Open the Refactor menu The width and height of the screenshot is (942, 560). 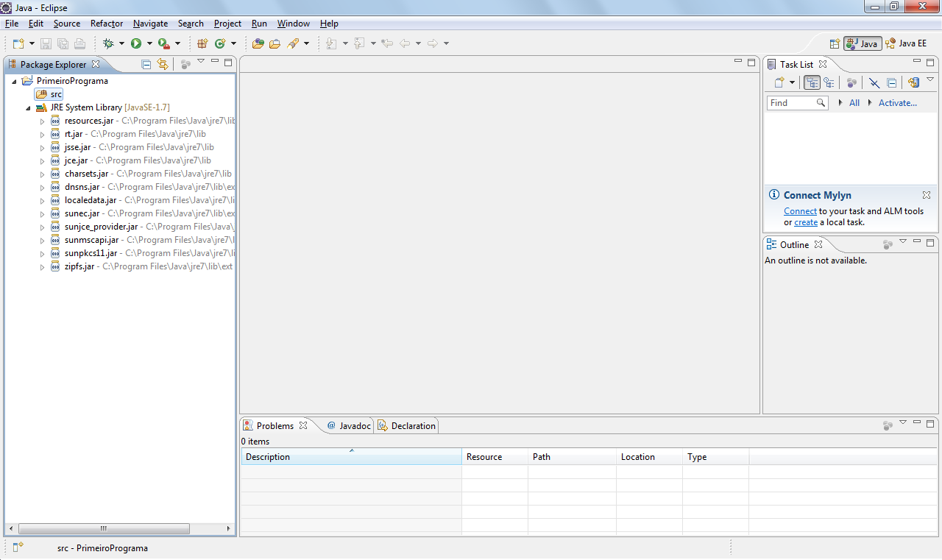point(107,24)
